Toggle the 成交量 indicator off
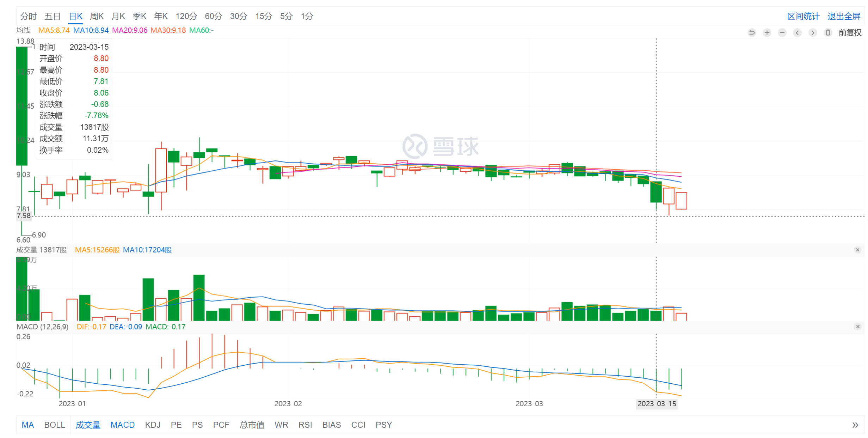Viewport: 868px width, 438px height. (88, 425)
